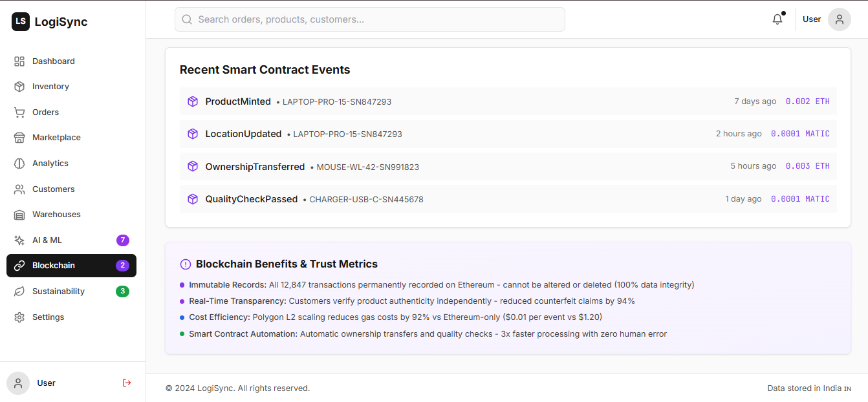Click the ProductMinted event cube icon
Viewport: 868px width, 402px height.
point(193,101)
